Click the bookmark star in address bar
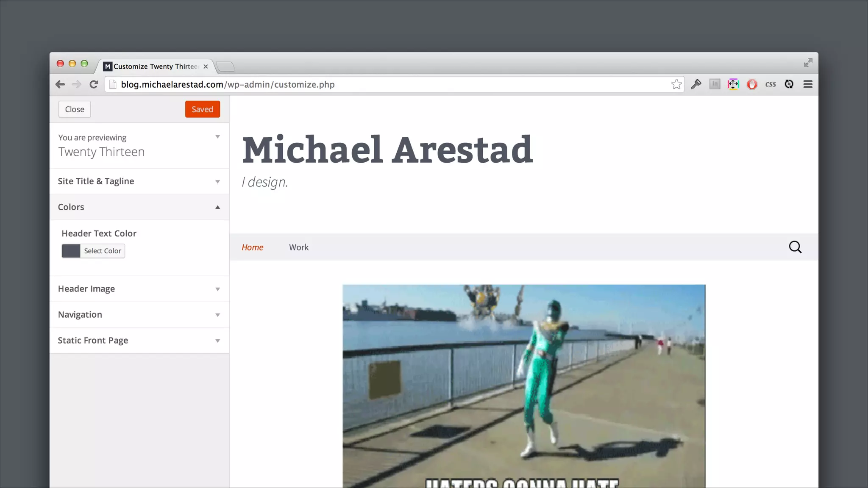868x488 pixels. point(676,84)
